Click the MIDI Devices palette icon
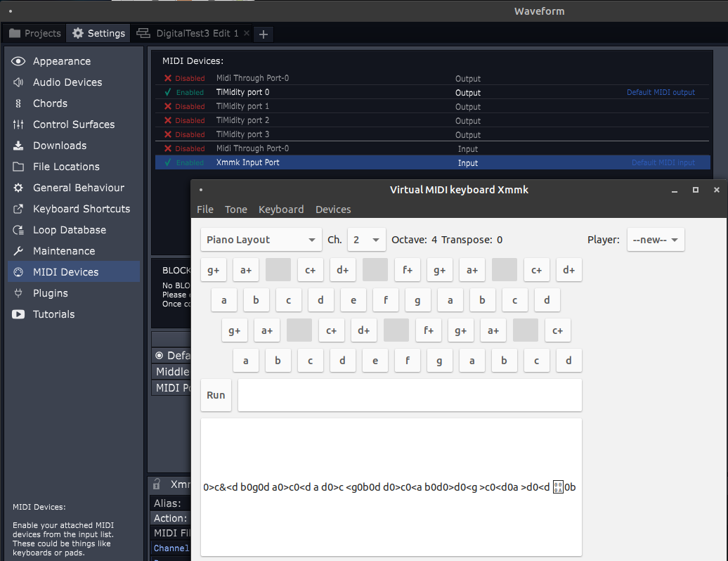728x561 pixels. [x=18, y=272]
